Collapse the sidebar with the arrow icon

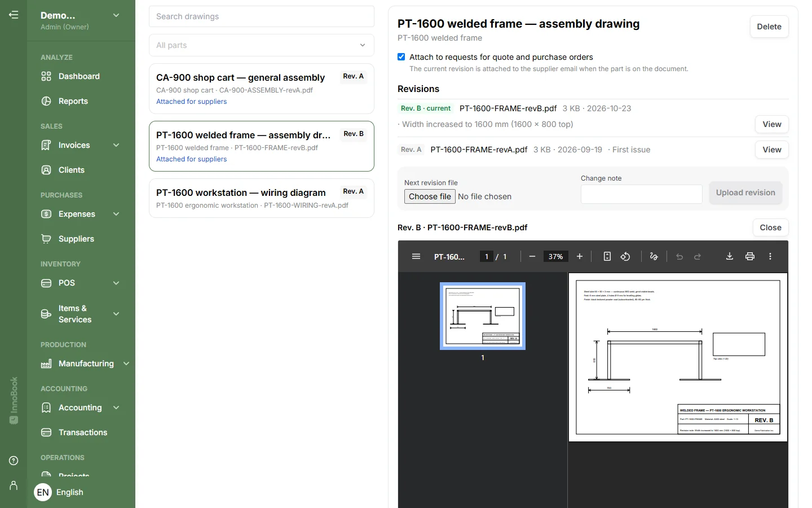click(14, 15)
